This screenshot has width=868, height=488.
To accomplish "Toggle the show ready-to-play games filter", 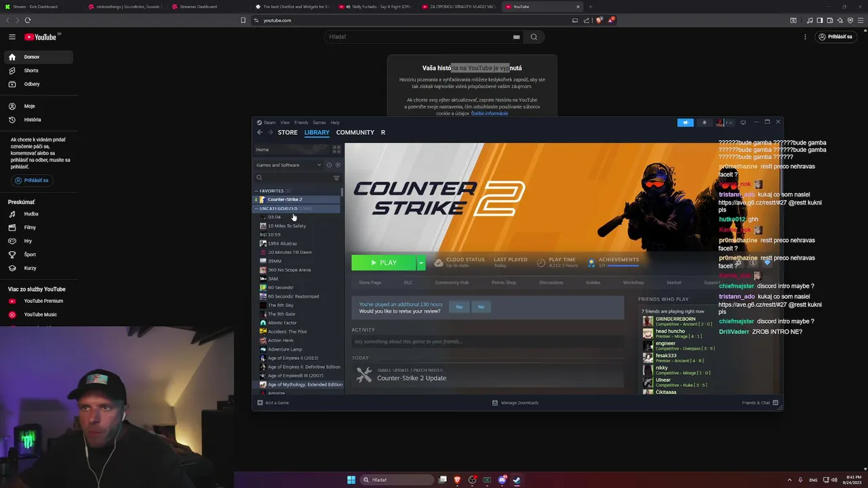I will click(x=338, y=165).
